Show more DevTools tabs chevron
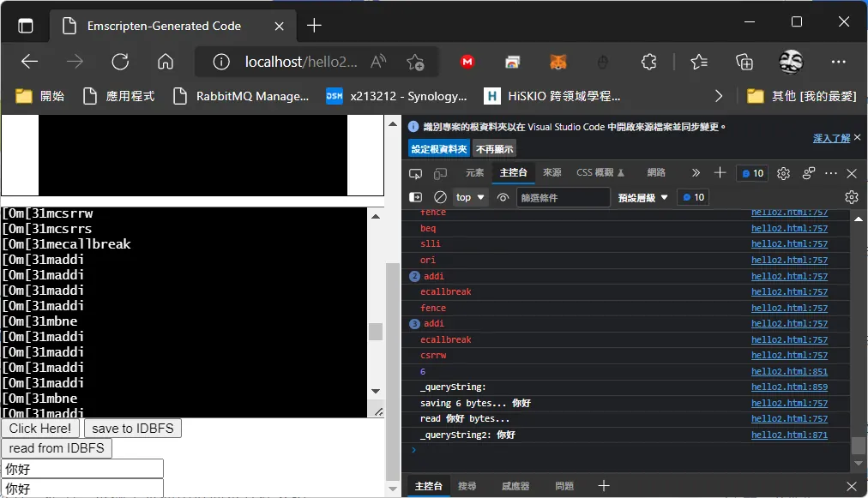 [696, 173]
